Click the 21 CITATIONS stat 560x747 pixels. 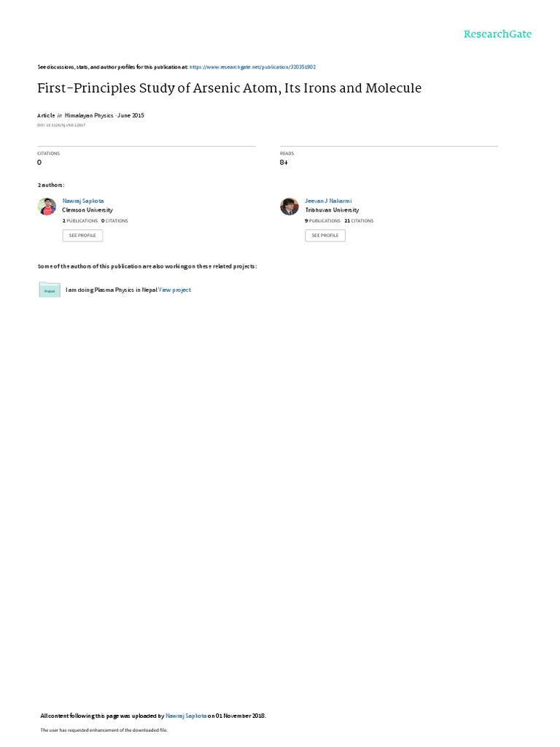point(359,221)
